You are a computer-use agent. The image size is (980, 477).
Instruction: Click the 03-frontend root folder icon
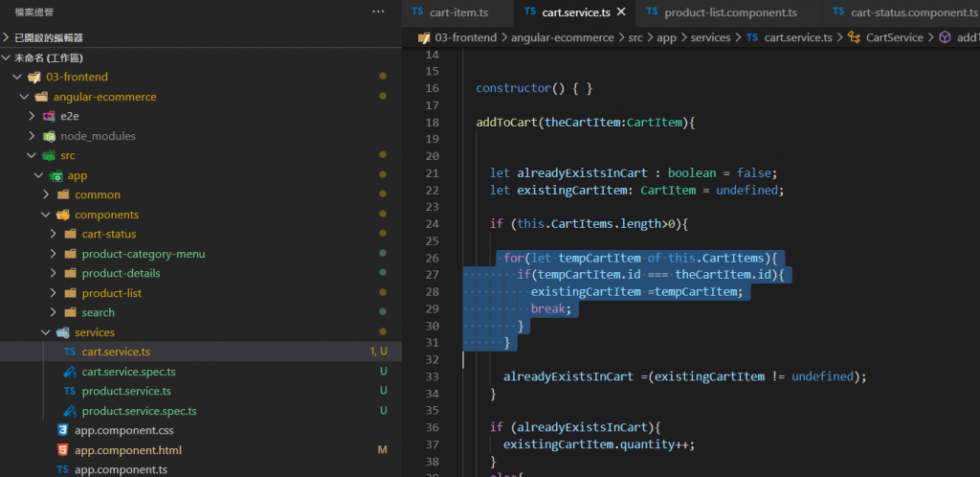click(33, 77)
